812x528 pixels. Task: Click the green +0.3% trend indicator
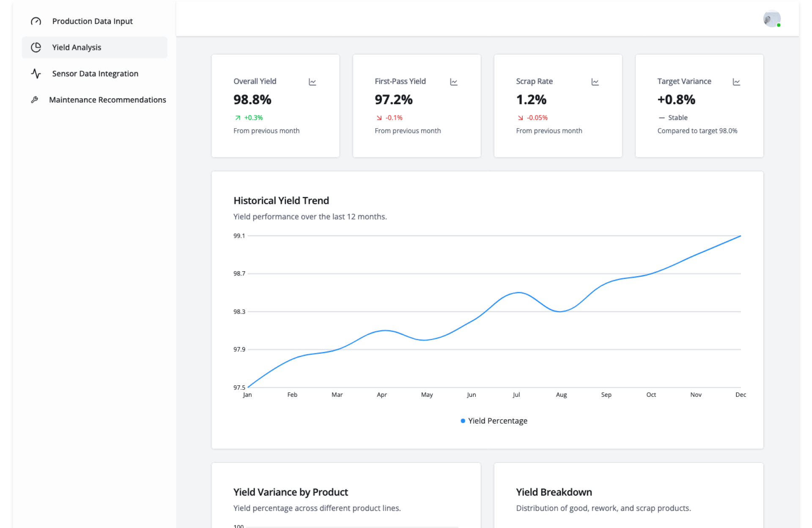tap(253, 118)
